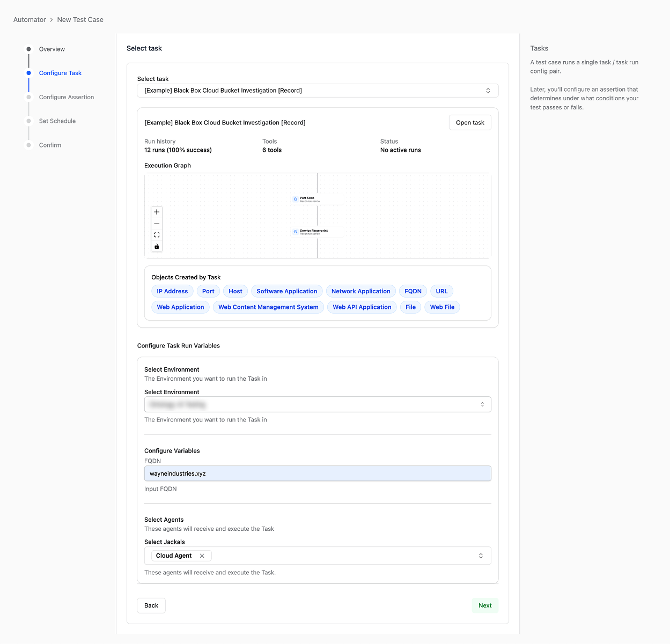
Task: Click the IP Address object tag
Action: [x=172, y=291]
